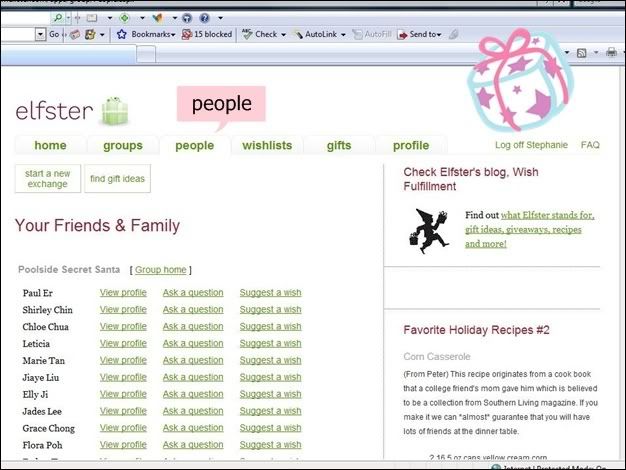626x470 pixels.
Task: Click the yellow puzzle toolbar icon
Action: click(x=90, y=34)
